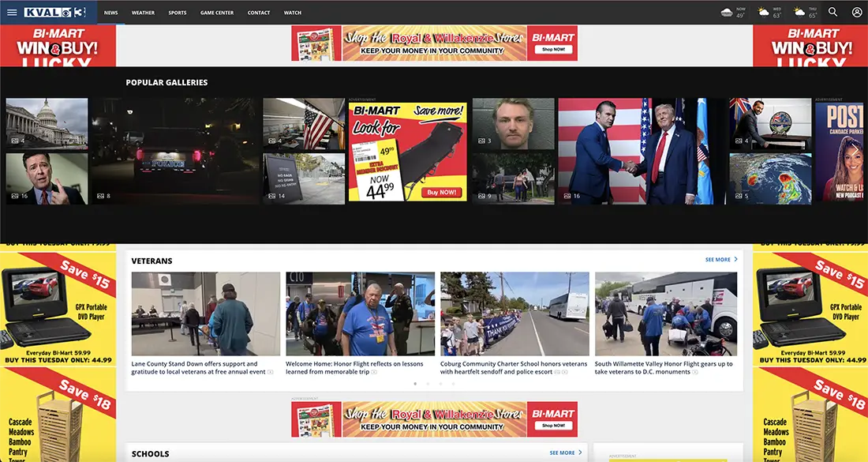
Task: Advance Popular Galleries with the right arrow
Action: point(856,151)
